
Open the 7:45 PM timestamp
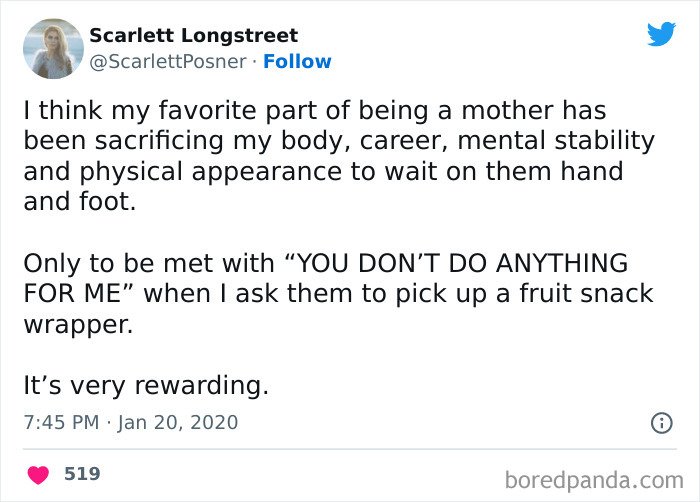coord(60,422)
